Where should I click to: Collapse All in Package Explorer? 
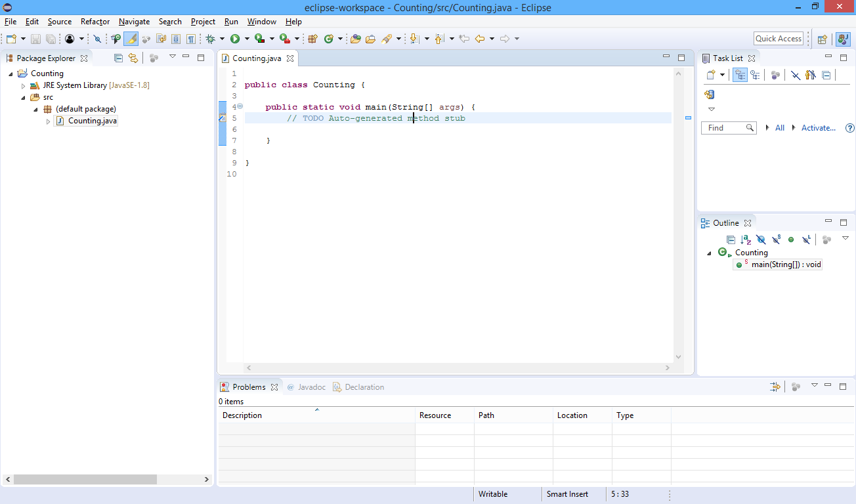point(118,58)
